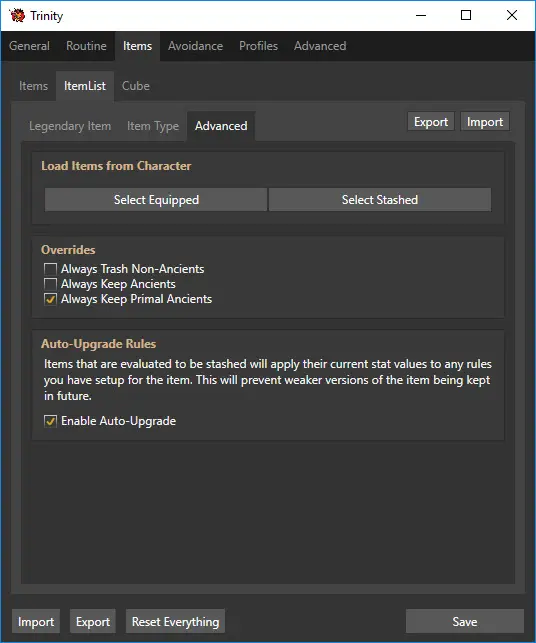Save the settings with Save button
This screenshot has height=643, width=536.
[x=465, y=622]
